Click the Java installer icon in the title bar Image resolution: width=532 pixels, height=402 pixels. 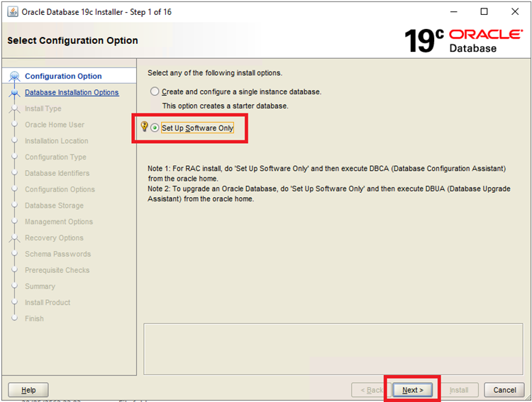13,12
